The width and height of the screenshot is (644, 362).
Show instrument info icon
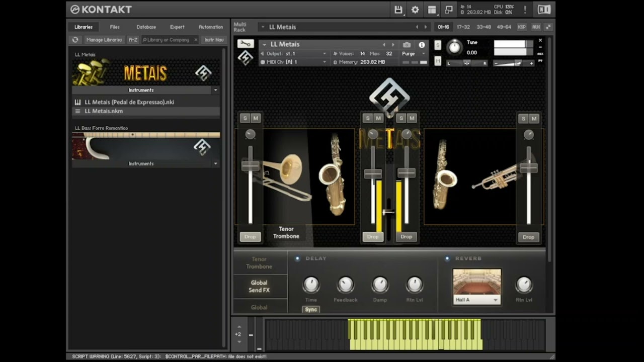click(x=422, y=45)
